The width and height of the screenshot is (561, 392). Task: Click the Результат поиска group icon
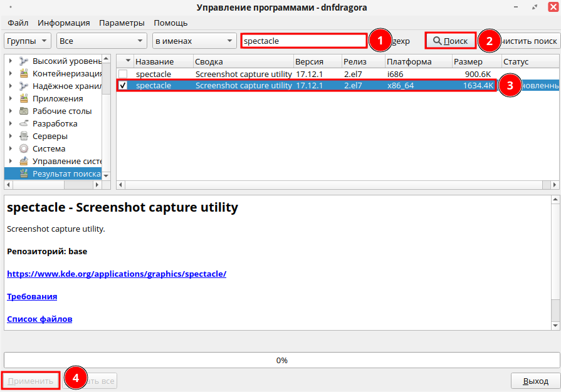coord(24,173)
